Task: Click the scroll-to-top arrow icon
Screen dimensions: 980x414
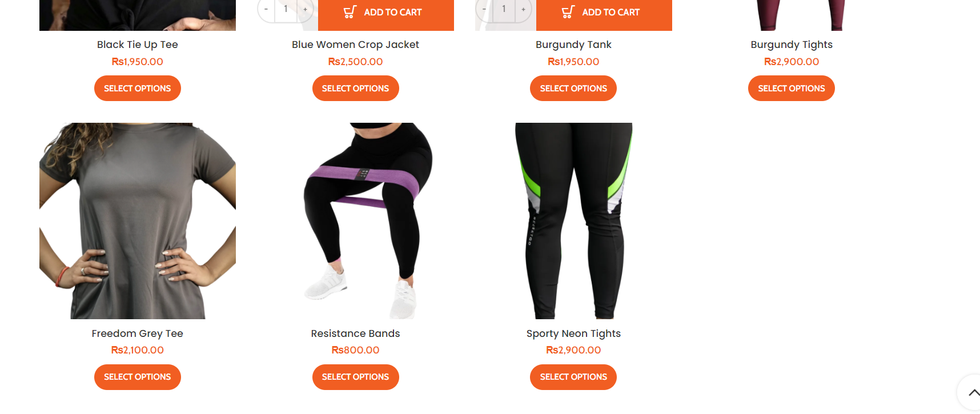Action: pyautogui.click(x=973, y=392)
